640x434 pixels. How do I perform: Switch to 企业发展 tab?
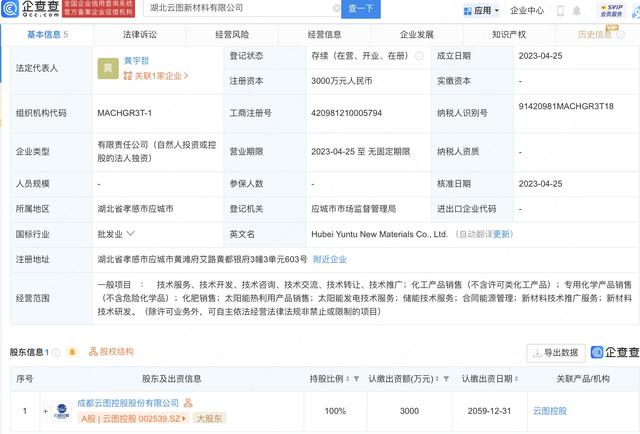click(416, 35)
